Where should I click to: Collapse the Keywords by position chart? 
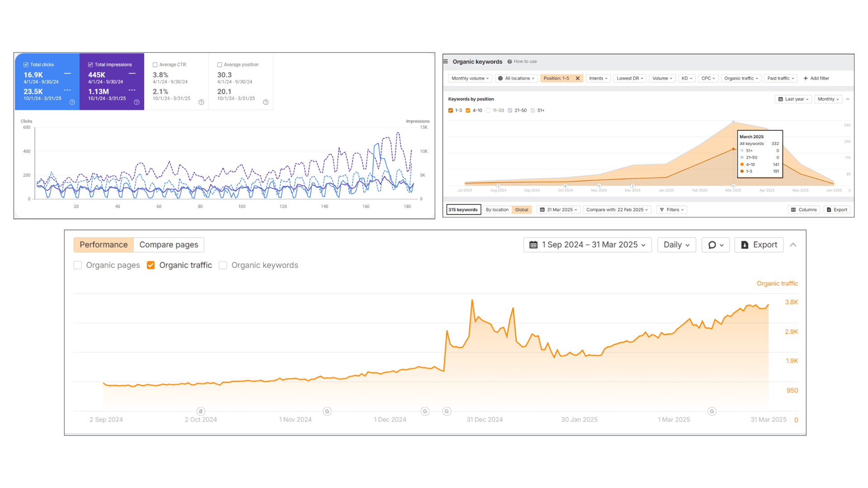pyautogui.click(x=848, y=99)
